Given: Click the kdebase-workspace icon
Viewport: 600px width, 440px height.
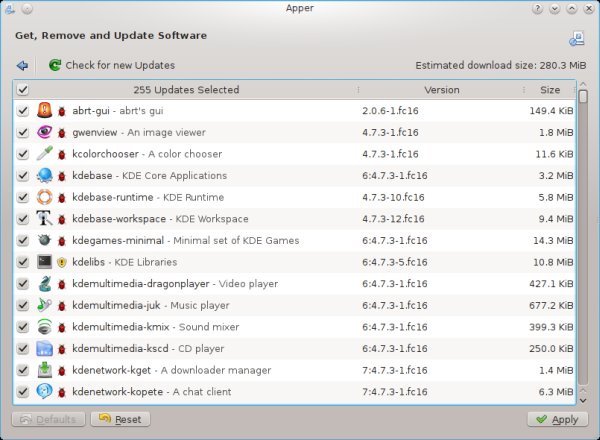Looking at the screenshot, I should pos(44,219).
